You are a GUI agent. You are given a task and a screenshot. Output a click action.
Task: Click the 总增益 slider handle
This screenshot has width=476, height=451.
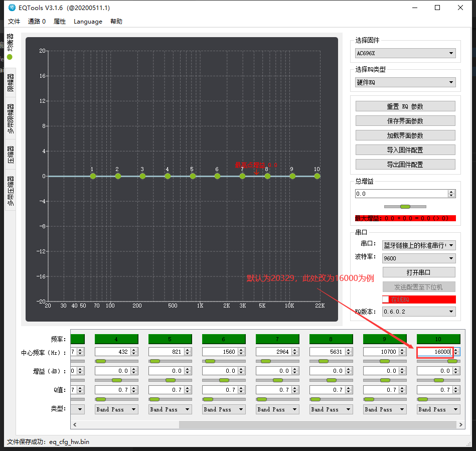[405, 207]
